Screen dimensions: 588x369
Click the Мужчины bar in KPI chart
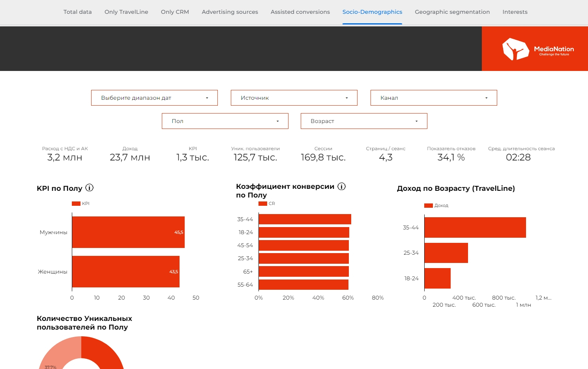coord(128,232)
